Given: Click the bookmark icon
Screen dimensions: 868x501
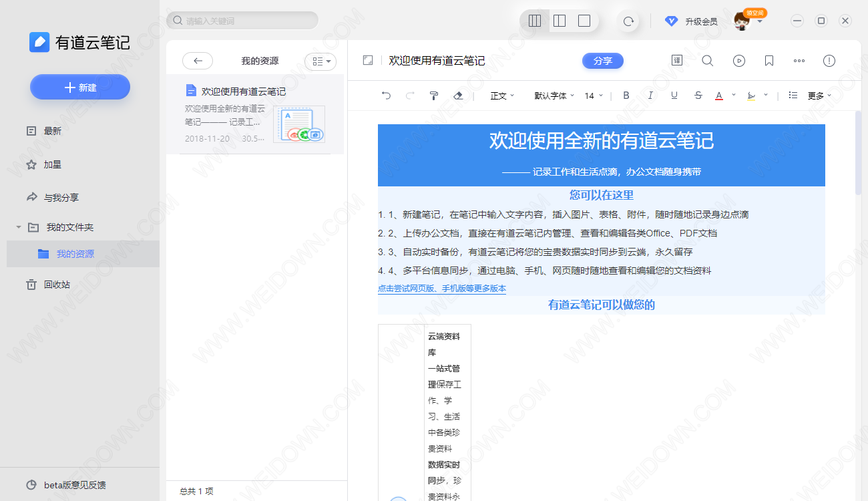Looking at the screenshot, I should pyautogui.click(x=769, y=61).
